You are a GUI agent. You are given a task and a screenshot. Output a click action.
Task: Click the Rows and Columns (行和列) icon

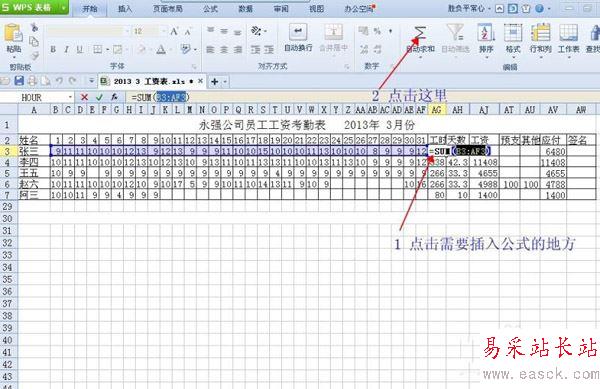[x=540, y=33]
